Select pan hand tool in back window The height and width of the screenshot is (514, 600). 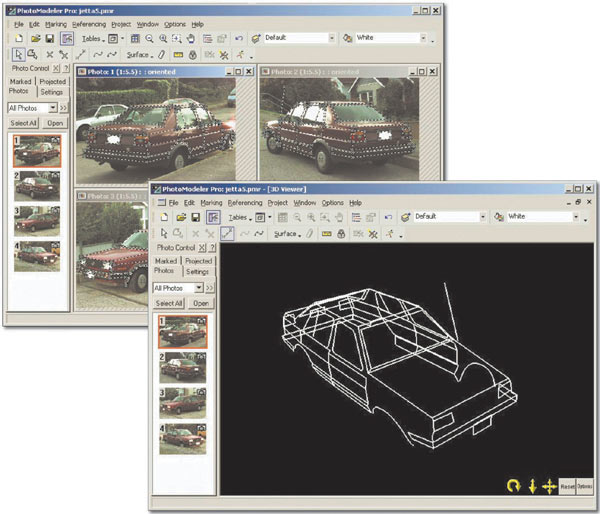click(191, 38)
